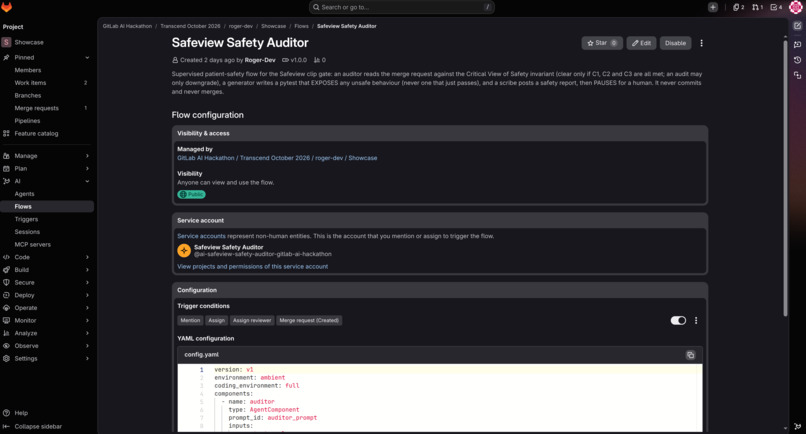Open Work items in pinned items
The image size is (806, 434).
(x=47, y=83)
